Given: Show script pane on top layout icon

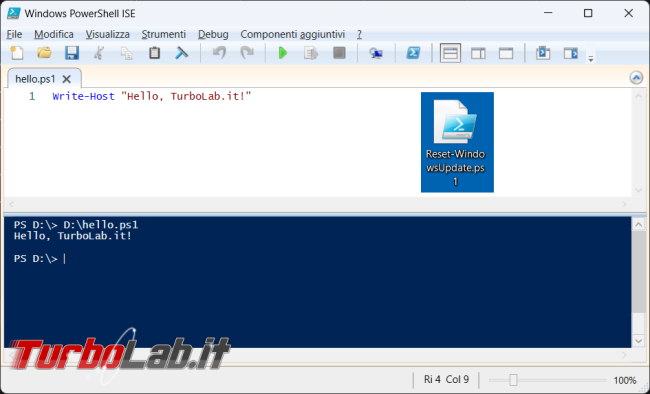Looking at the screenshot, I should click(x=450, y=53).
